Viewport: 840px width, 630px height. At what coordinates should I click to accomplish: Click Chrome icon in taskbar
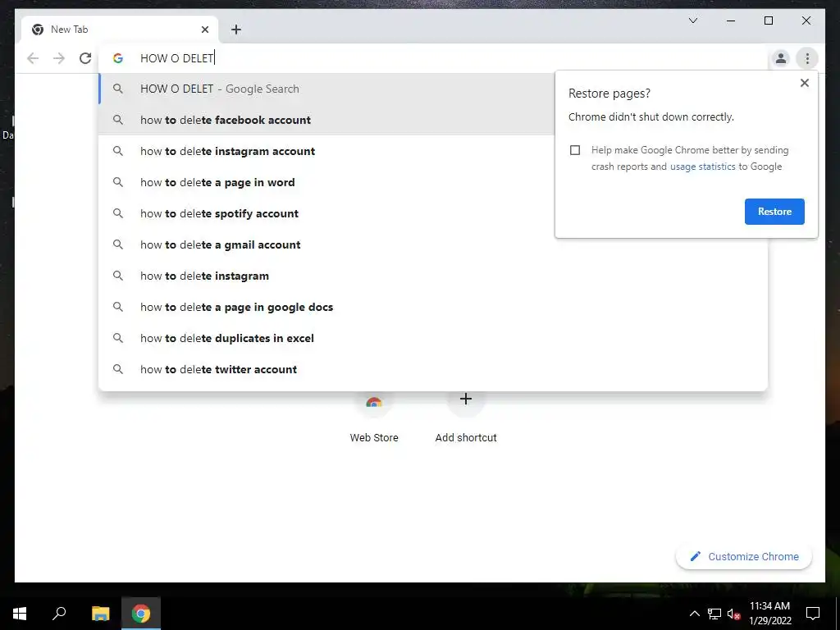coord(141,614)
